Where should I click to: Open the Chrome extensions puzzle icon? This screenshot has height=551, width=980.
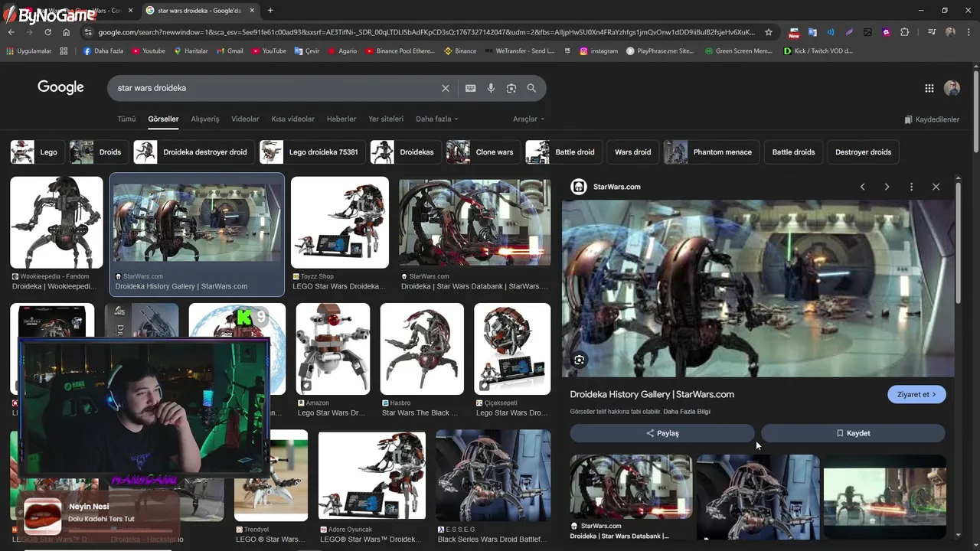[x=905, y=32]
